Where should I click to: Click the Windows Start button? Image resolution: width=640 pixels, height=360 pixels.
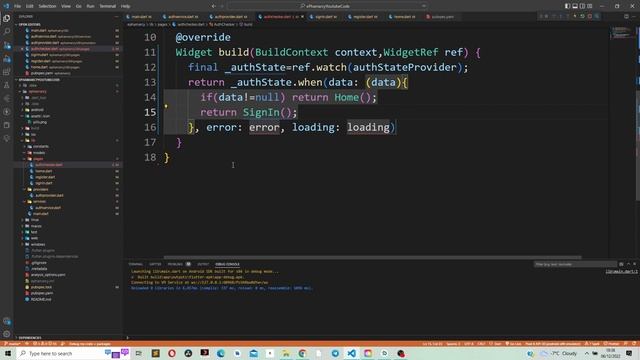pyautogui.click(x=8, y=353)
